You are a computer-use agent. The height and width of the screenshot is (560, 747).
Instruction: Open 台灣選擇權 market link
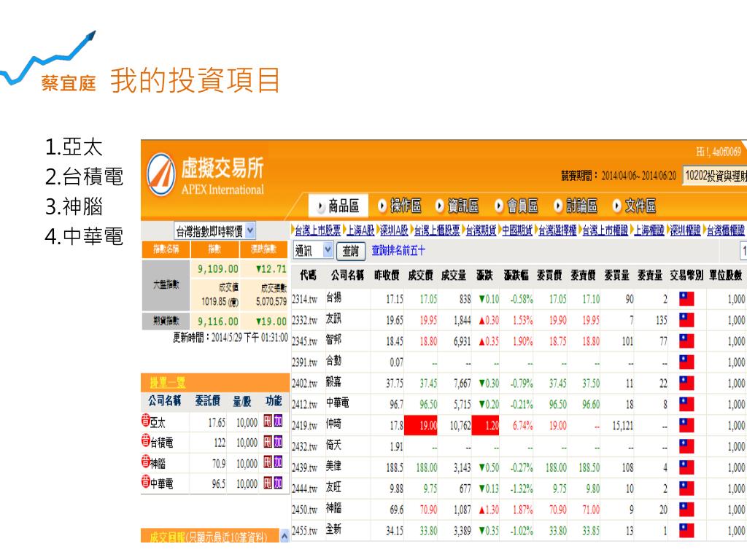(x=557, y=230)
